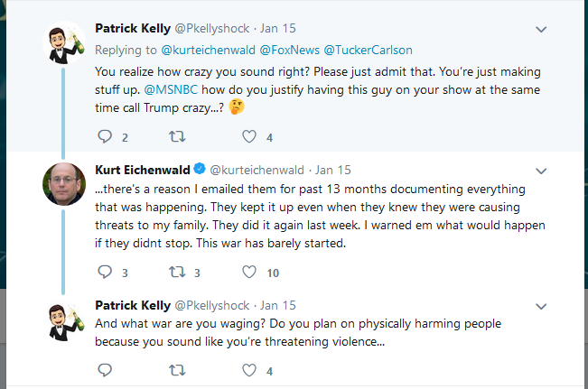Reply to Patrick Kelly's first tweet
The width and height of the screenshot is (588, 389).
tap(105, 137)
